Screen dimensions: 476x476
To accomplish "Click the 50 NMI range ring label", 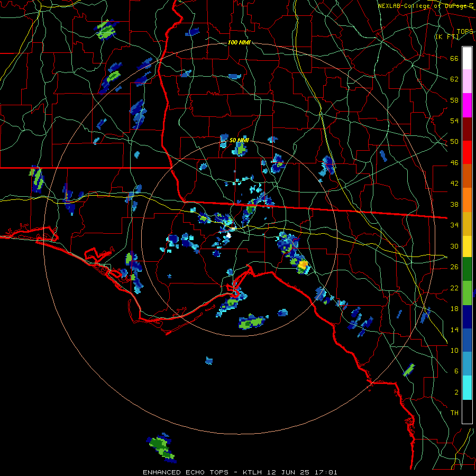I will tap(239, 140).
